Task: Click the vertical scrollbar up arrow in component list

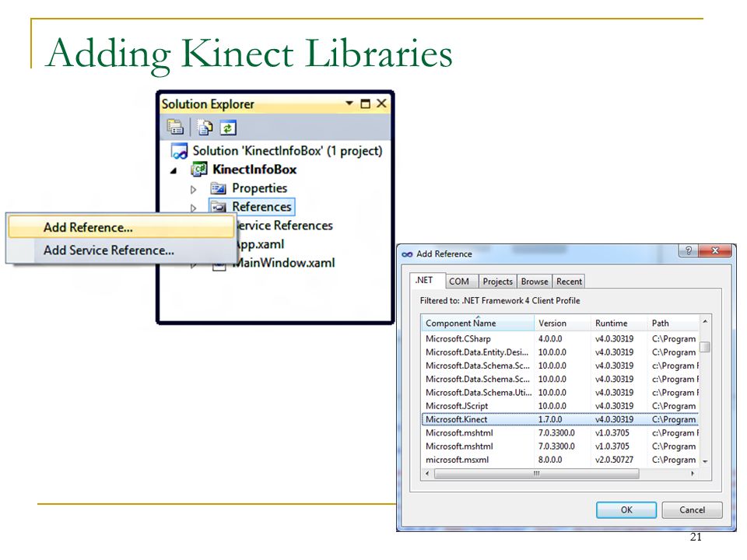Action: (x=705, y=322)
